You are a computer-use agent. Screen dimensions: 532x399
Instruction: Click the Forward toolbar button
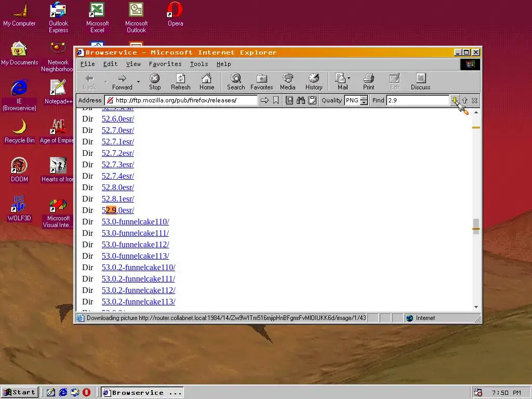click(122, 82)
